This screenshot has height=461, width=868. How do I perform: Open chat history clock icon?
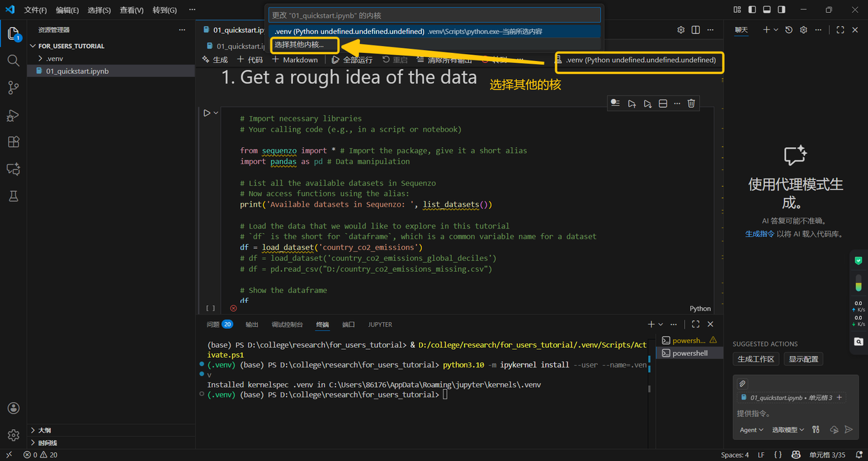click(789, 30)
